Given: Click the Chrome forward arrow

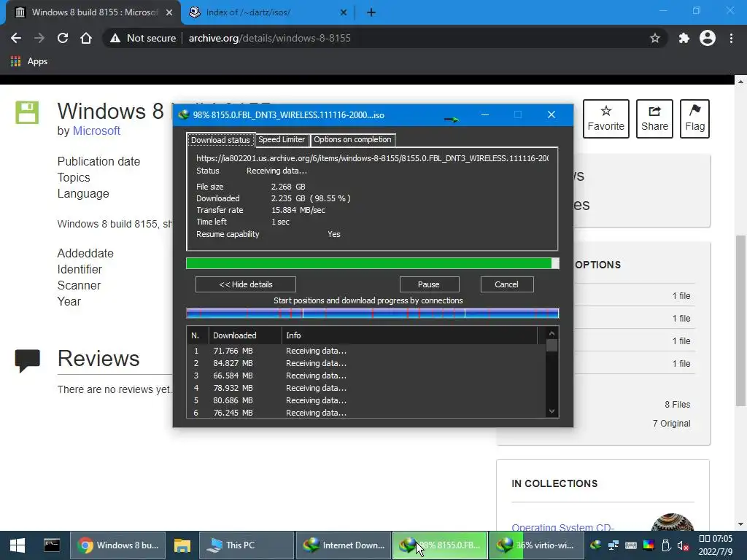Looking at the screenshot, I should click(x=39, y=38).
